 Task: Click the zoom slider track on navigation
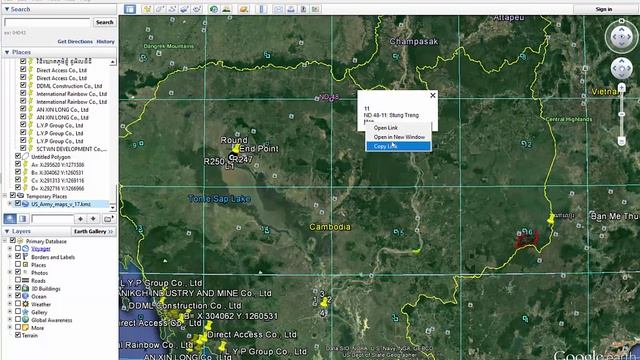pos(621,114)
